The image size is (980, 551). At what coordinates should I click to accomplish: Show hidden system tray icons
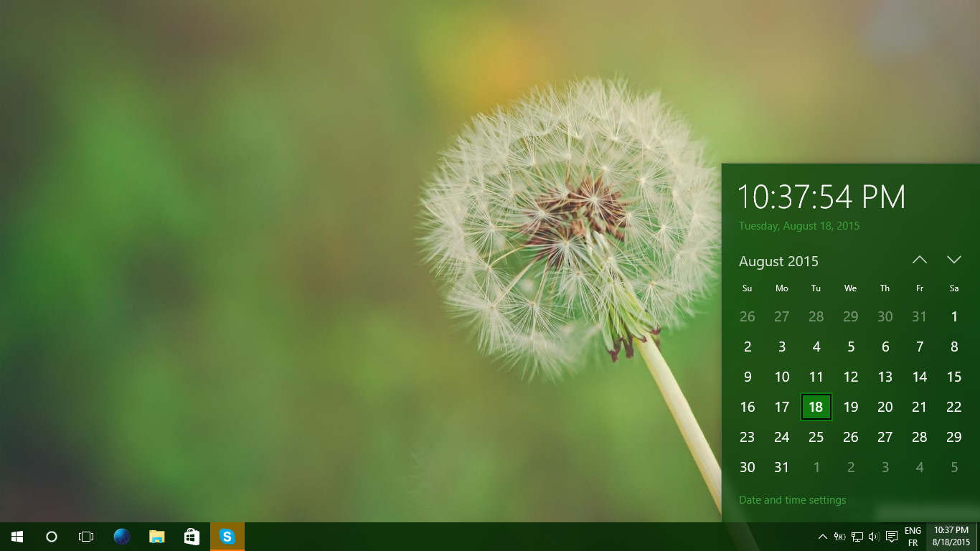pos(823,537)
